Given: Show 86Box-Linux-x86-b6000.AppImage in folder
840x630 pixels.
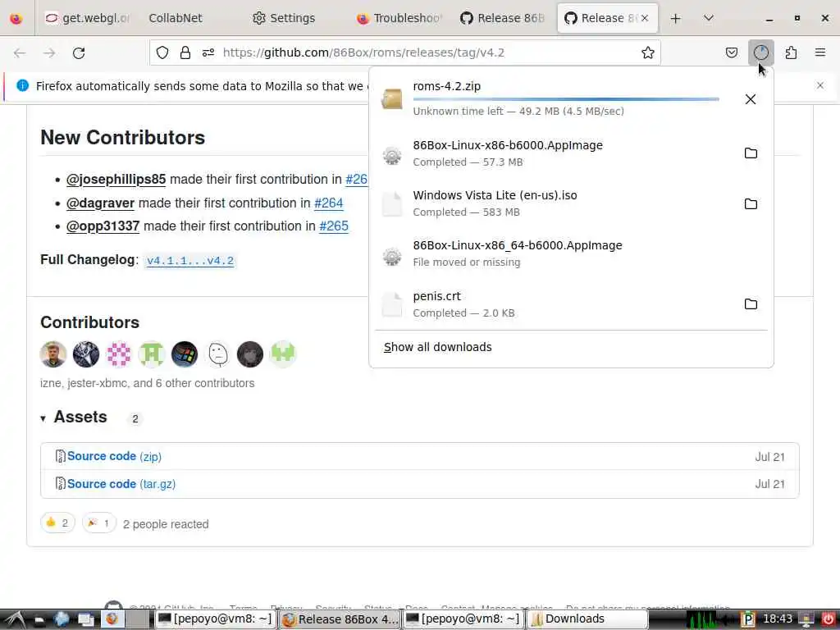Looking at the screenshot, I should 751,153.
